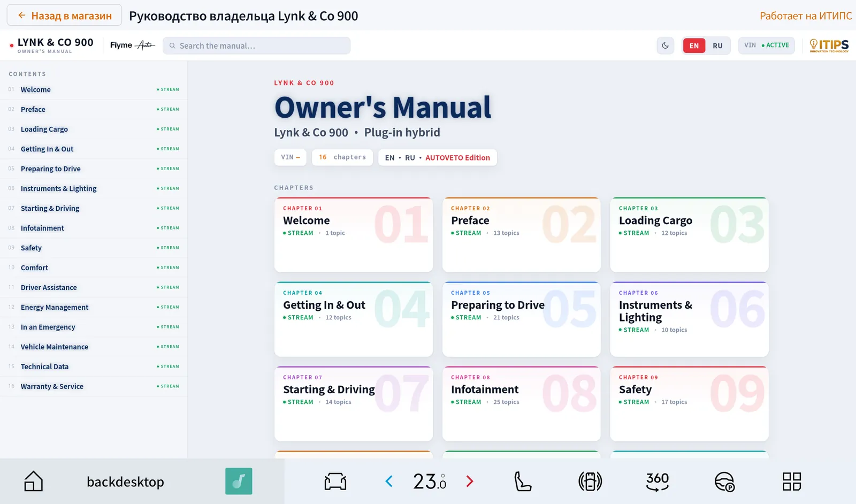The image size is (856, 504).
Task: Open seat settings icon
Action: tap(523, 482)
